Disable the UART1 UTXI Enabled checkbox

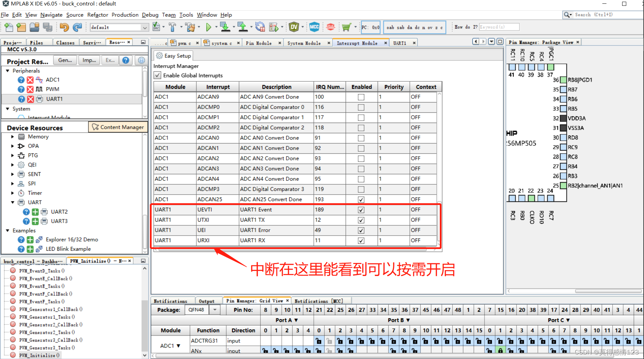click(361, 220)
